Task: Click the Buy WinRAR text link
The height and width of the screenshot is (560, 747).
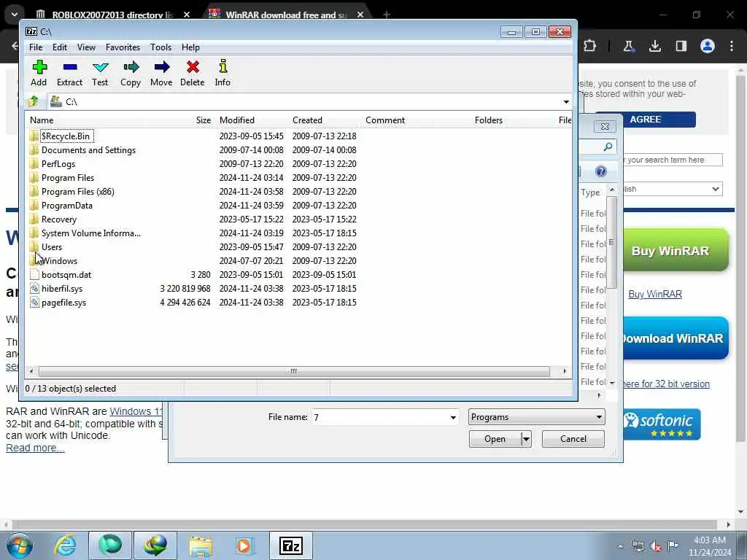Action: tap(655, 295)
